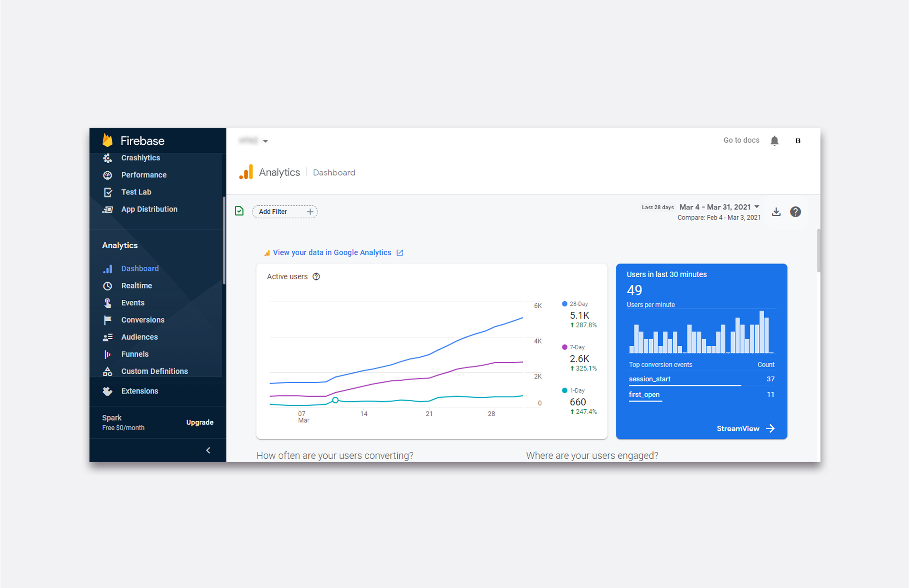
Task: Click the Upgrade plan button
Action: point(200,422)
